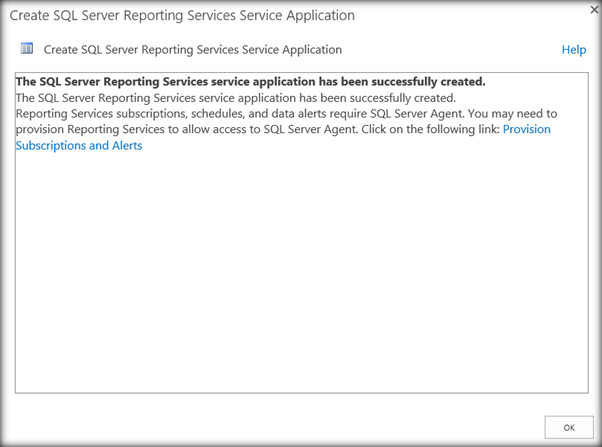This screenshot has width=602, height=447.
Task: Open the Help link
Action: [574, 50]
